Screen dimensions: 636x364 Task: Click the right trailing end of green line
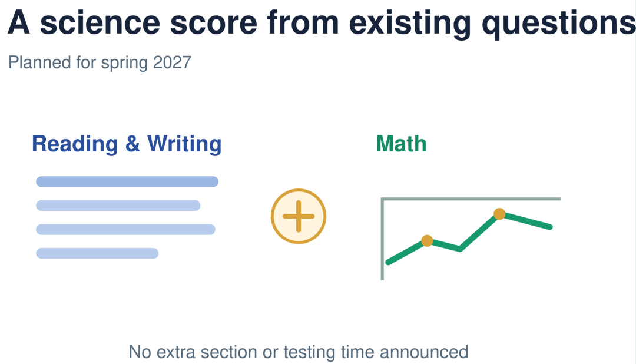[550, 227]
